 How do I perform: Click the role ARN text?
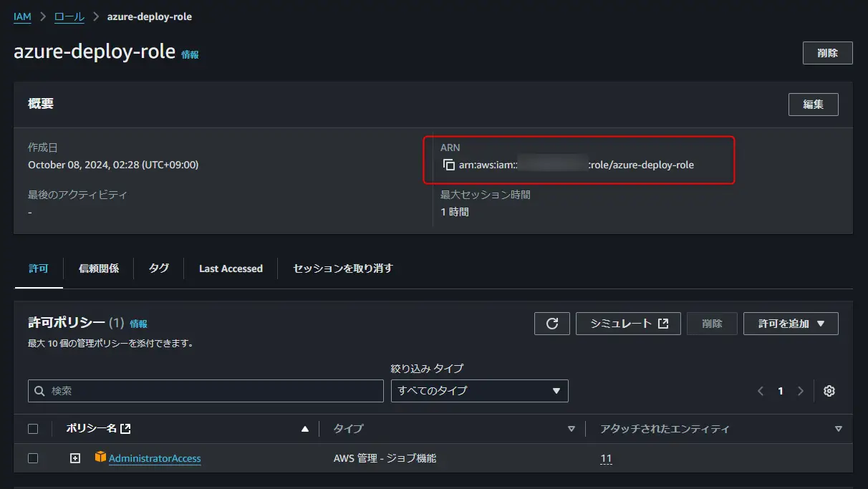click(577, 165)
